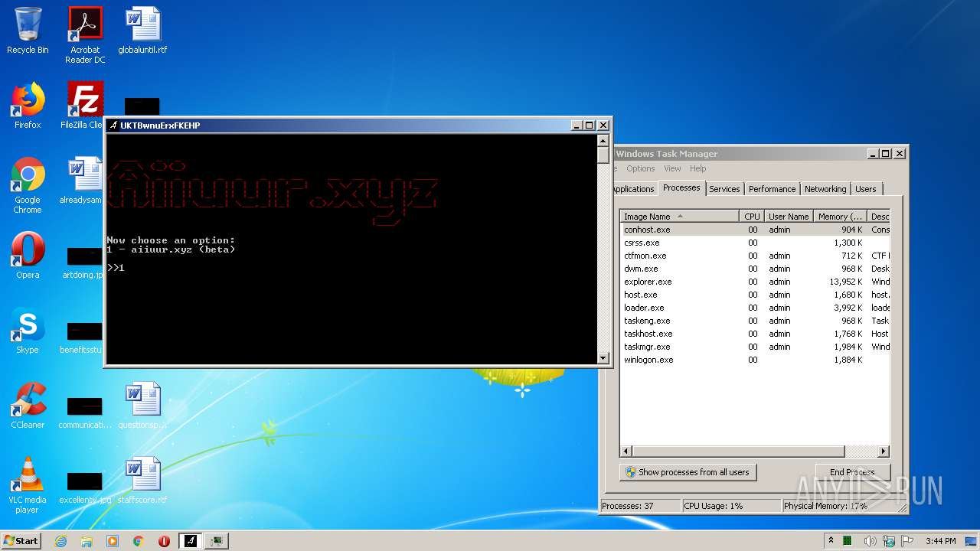Click console scrollbar down arrow
980x551 pixels.
(603, 357)
